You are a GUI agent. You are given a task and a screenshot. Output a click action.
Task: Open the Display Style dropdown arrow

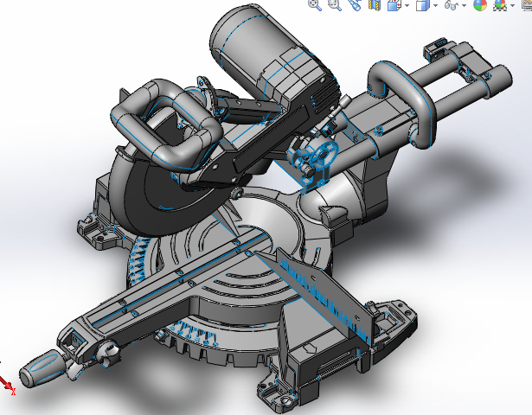click(x=436, y=5)
